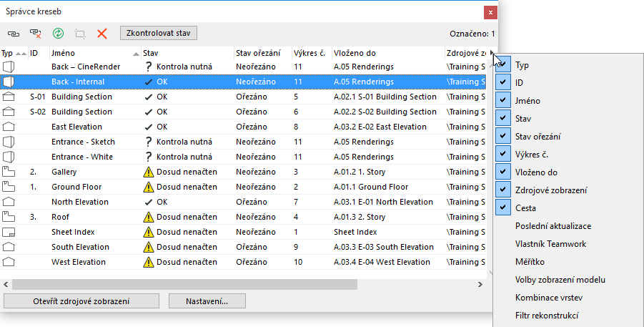Click the warning icon on the Gallery row
644x327 pixels.
pyautogui.click(x=148, y=172)
